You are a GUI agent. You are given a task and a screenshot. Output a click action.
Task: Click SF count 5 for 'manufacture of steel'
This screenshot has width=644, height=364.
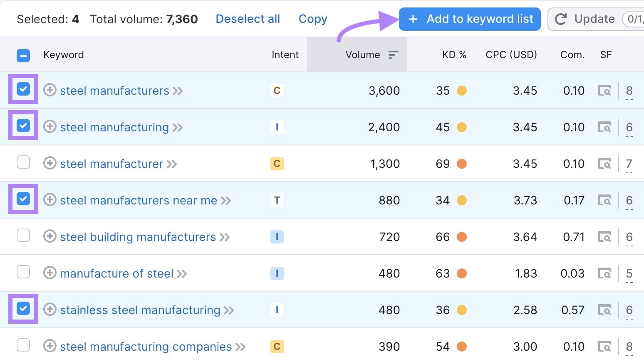[629, 274]
